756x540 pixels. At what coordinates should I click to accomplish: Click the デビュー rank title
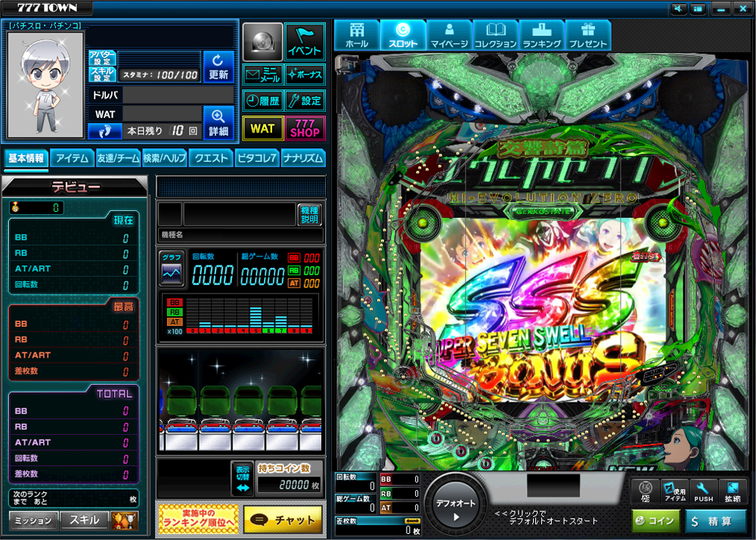pyautogui.click(x=76, y=187)
